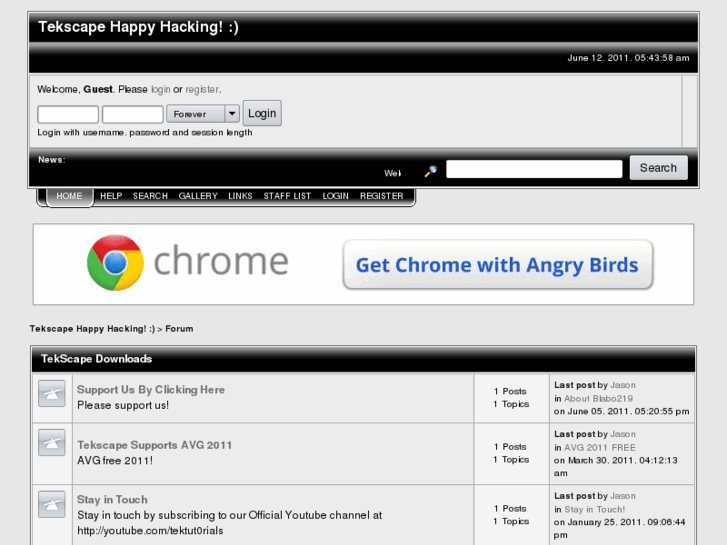Click the username input field
Screen dimensions: 727x545
(x=68, y=114)
